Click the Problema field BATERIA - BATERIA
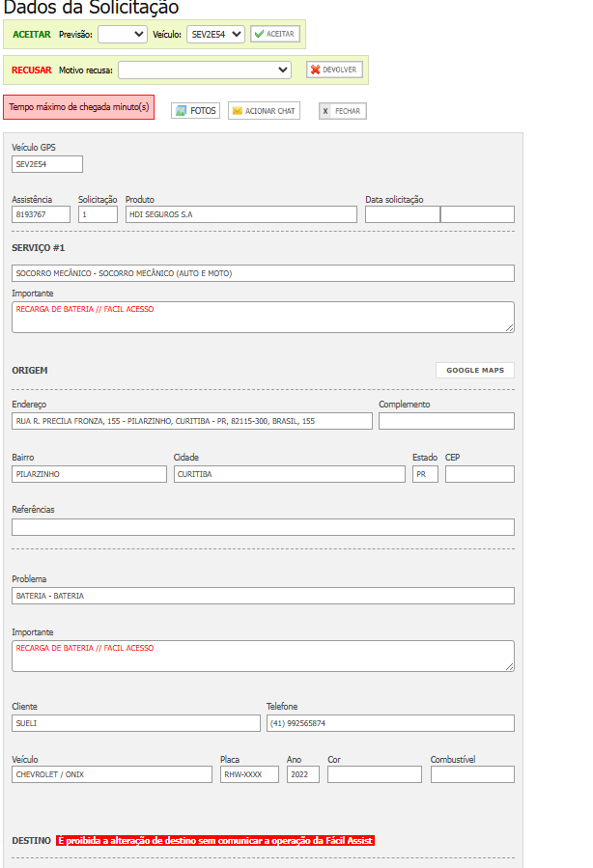This screenshot has height=868, width=593. pos(263,596)
